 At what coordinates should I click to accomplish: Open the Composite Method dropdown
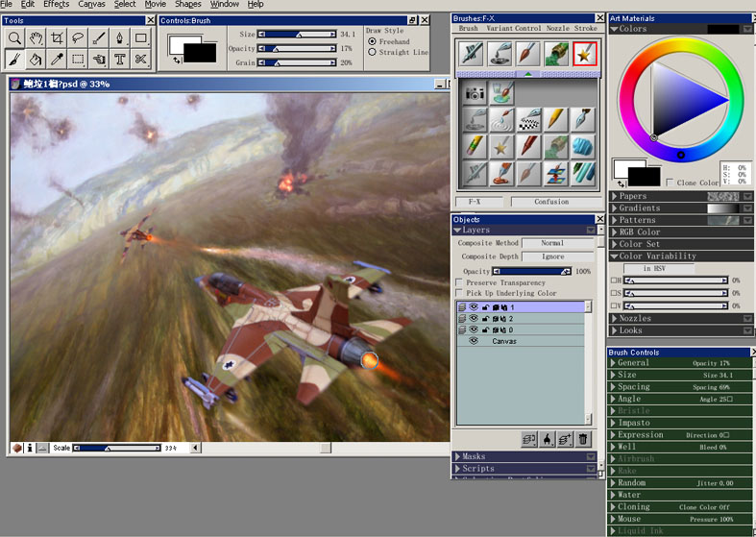point(558,243)
